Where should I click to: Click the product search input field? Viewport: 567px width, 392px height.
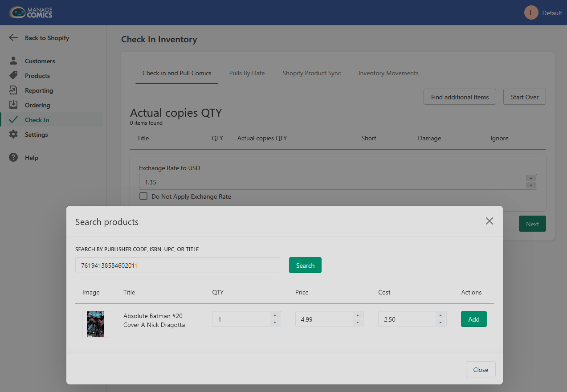178,265
